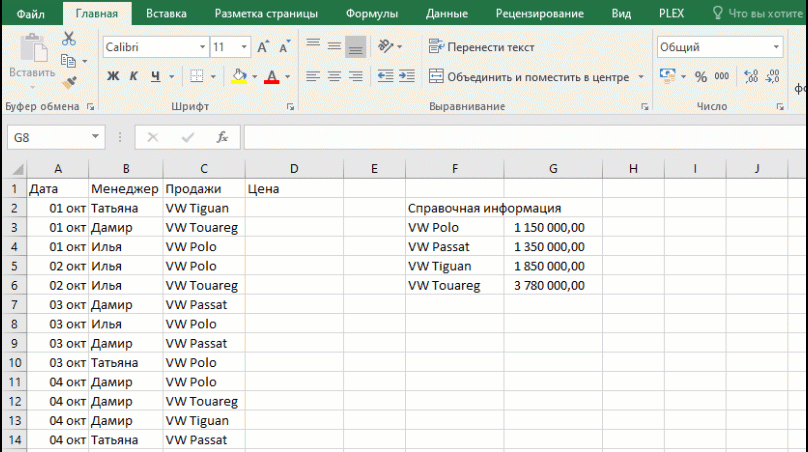
Task: Expand font color dropdown arrow
Action: coord(288,77)
